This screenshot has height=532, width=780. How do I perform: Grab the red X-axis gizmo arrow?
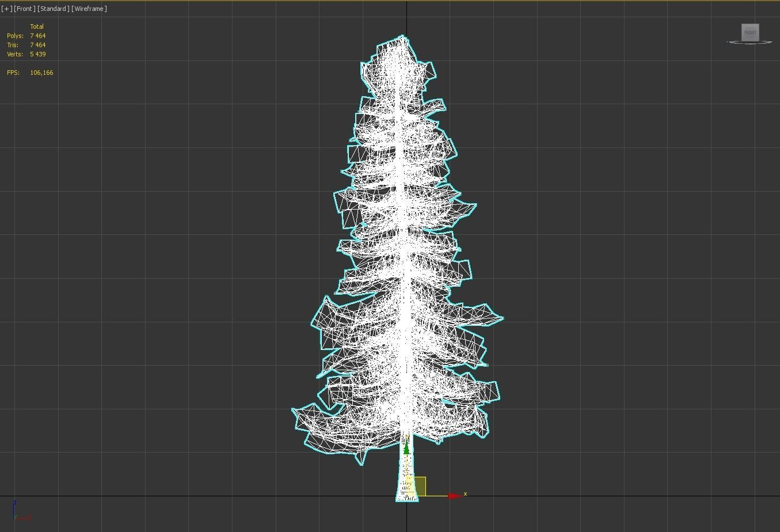455,495
